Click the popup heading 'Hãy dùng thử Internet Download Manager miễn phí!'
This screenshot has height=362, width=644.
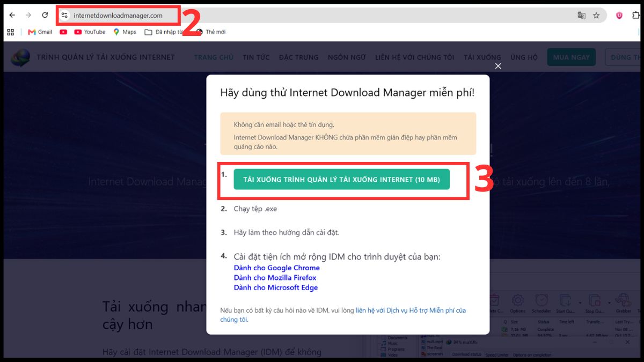pyautogui.click(x=347, y=92)
